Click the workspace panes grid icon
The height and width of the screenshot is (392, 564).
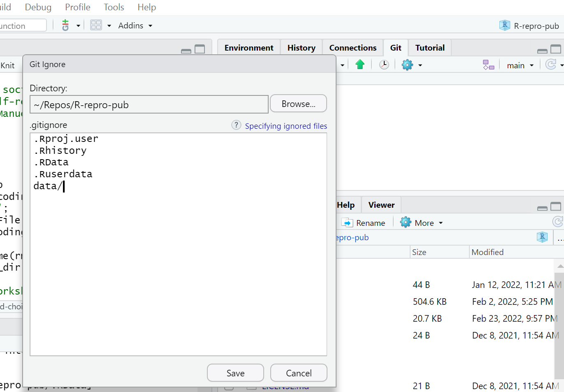[96, 26]
